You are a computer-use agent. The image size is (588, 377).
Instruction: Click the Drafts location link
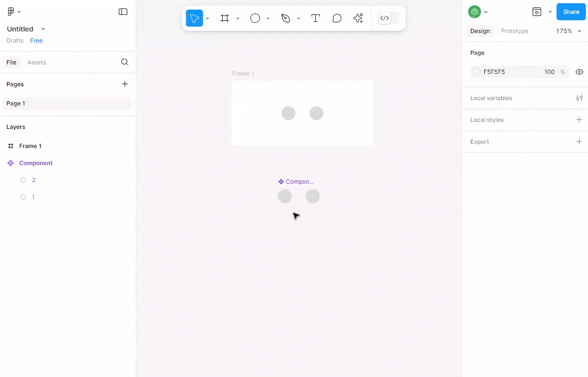[x=15, y=40]
